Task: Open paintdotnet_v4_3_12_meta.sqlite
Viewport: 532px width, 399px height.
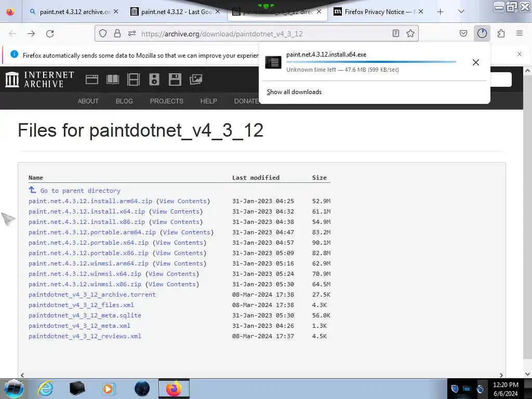Action: (x=85, y=315)
